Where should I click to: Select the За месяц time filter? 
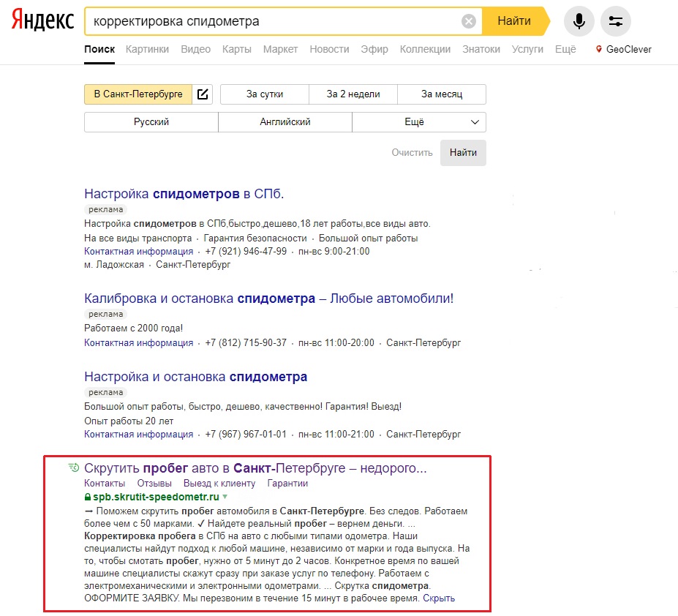click(x=441, y=94)
